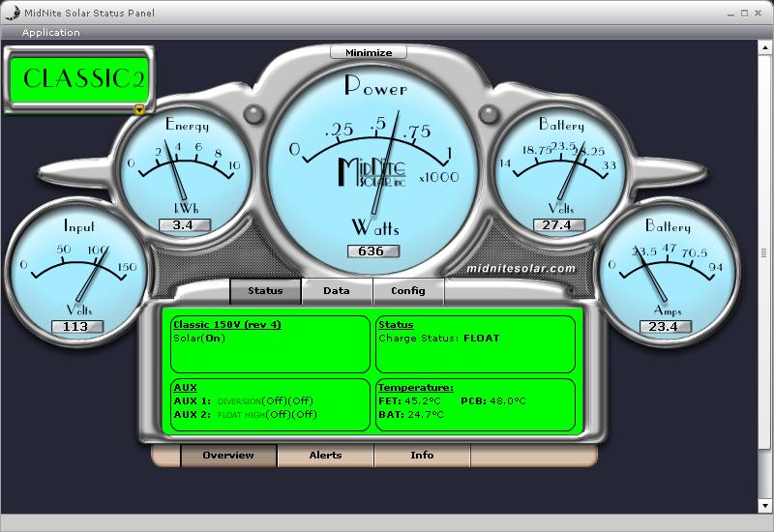Click the 113 input volts readout
This screenshot has width=774, height=532.
(x=77, y=327)
